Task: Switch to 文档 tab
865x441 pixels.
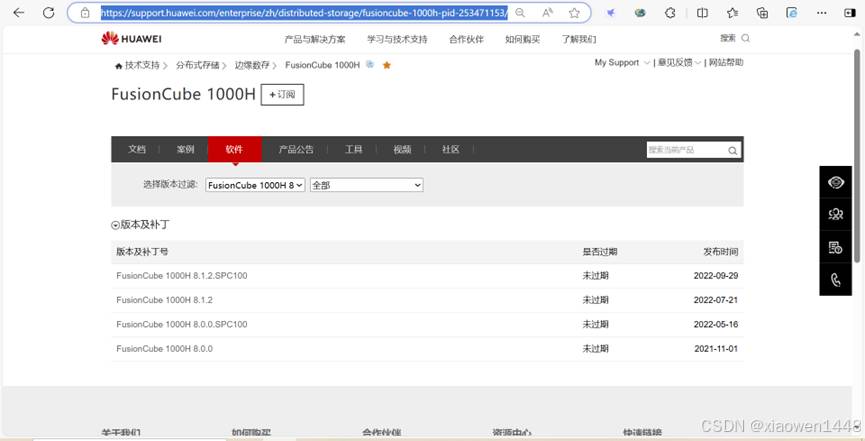Action: [137, 149]
